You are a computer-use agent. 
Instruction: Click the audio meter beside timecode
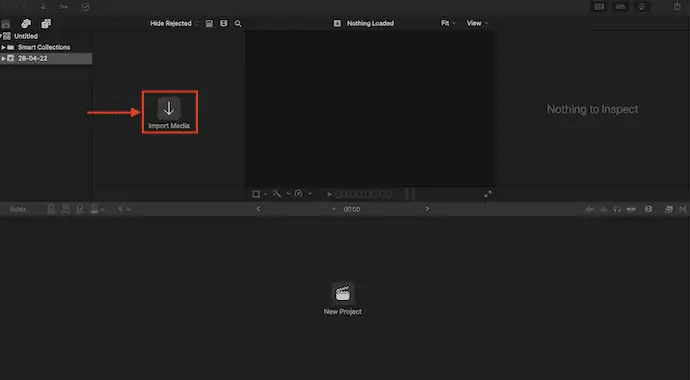(x=410, y=194)
